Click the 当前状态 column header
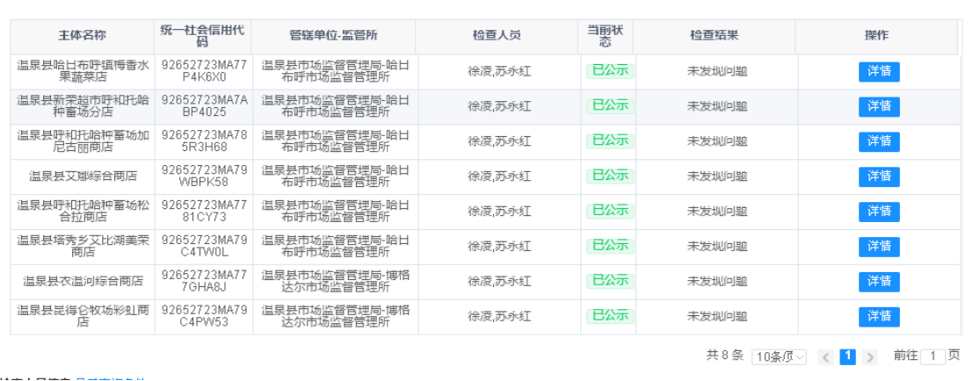Image resolution: width=980 pixels, height=381 pixels. [605, 36]
